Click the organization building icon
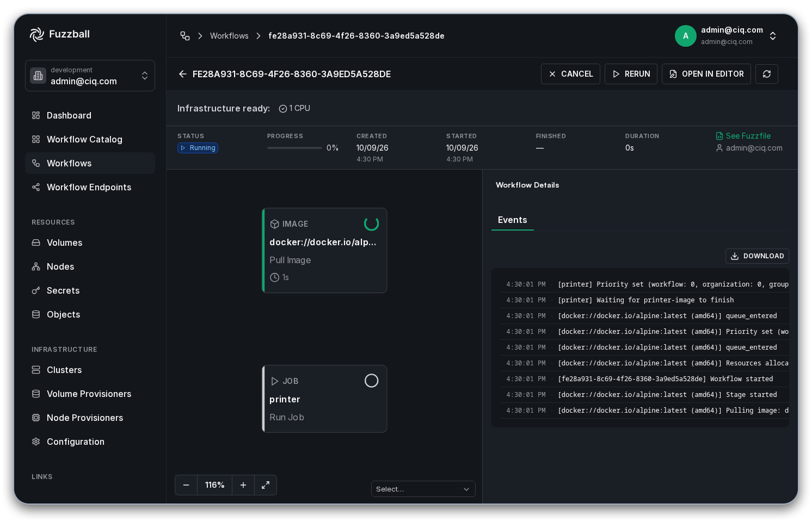812x522 pixels. pyautogui.click(x=38, y=76)
